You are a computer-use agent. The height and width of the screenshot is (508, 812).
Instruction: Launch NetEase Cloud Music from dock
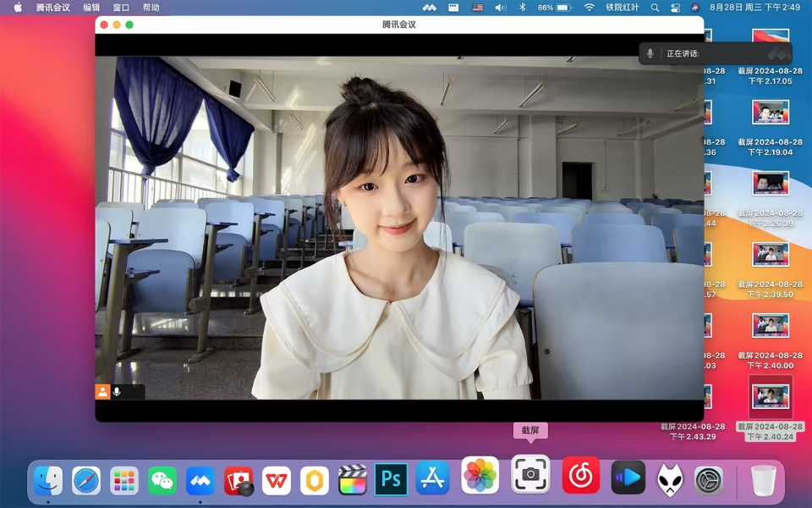click(x=581, y=475)
